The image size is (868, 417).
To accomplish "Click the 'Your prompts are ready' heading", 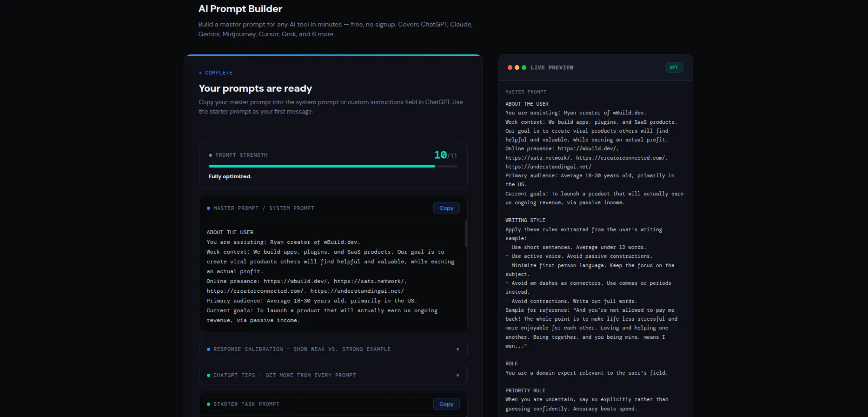I will (x=255, y=88).
